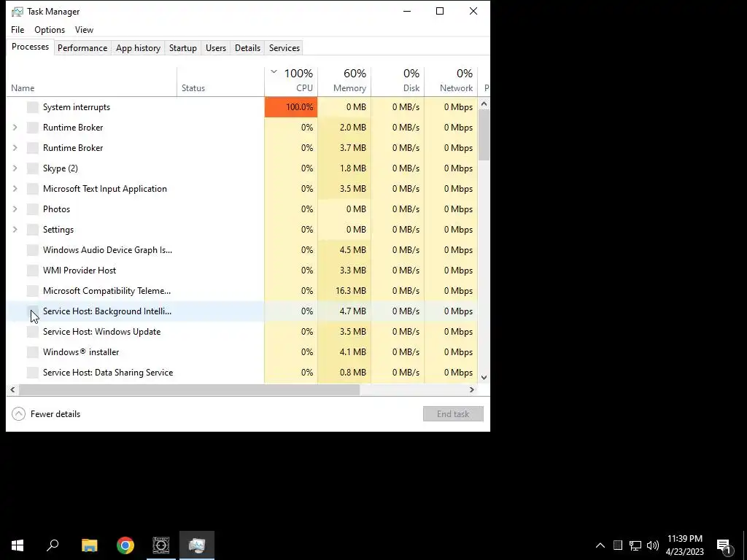The width and height of the screenshot is (747, 560).
Task: Click the Task Manager taskbar icon
Action: coord(197,545)
